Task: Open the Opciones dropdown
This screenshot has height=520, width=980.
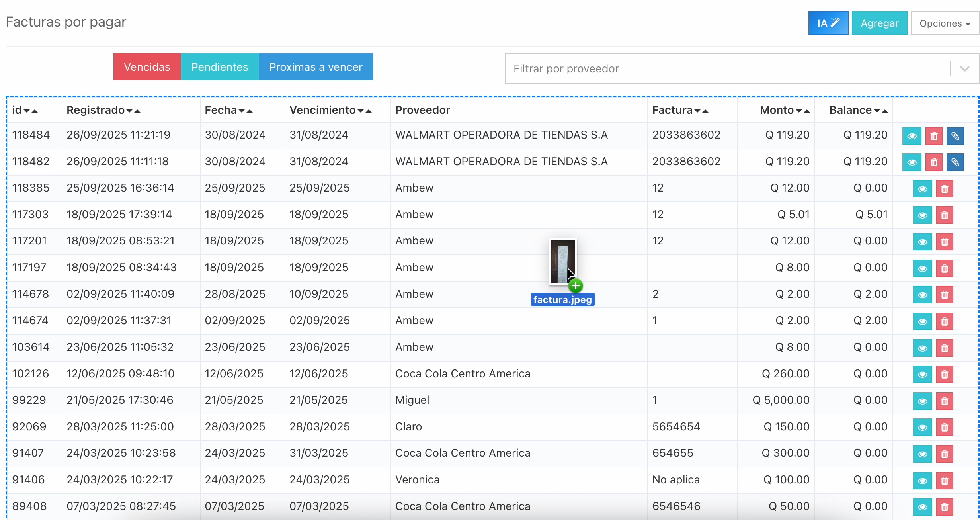Action: [x=945, y=23]
